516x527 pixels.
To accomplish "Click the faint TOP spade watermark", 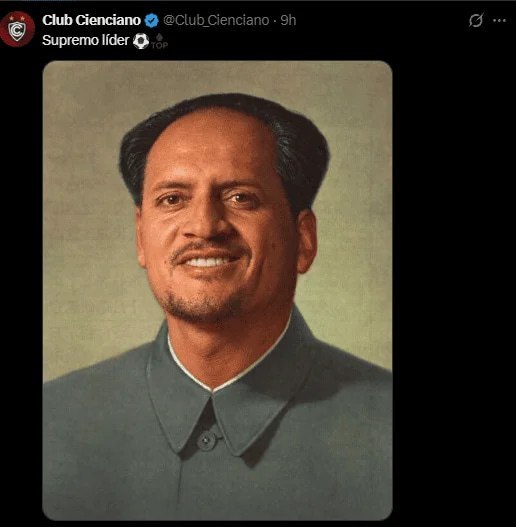I will (159, 42).
